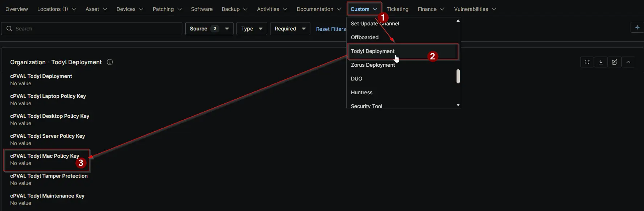The height and width of the screenshot is (211, 644).
Task: Expand the Asset menu
Action: click(96, 9)
